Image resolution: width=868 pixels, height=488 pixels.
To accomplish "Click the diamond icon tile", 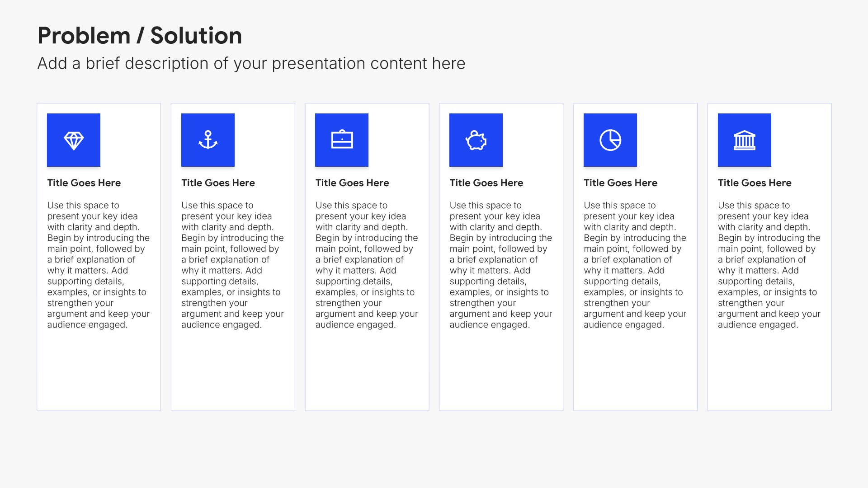I will click(74, 140).
